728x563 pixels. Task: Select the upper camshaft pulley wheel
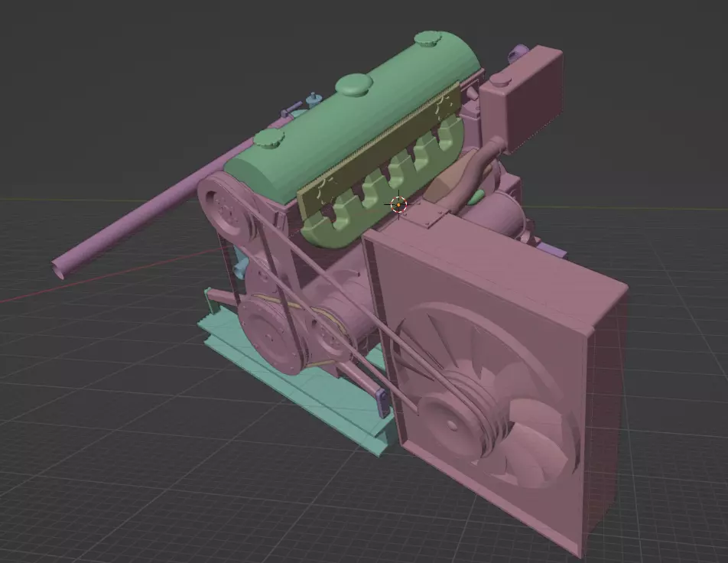pos(228,209)
